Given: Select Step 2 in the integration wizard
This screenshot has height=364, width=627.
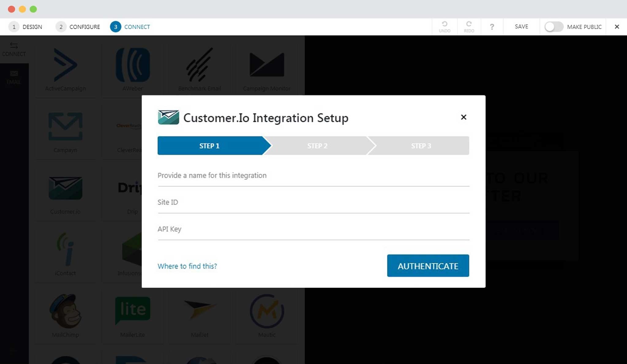Looking at the screenshot, I should coord(317,146).
